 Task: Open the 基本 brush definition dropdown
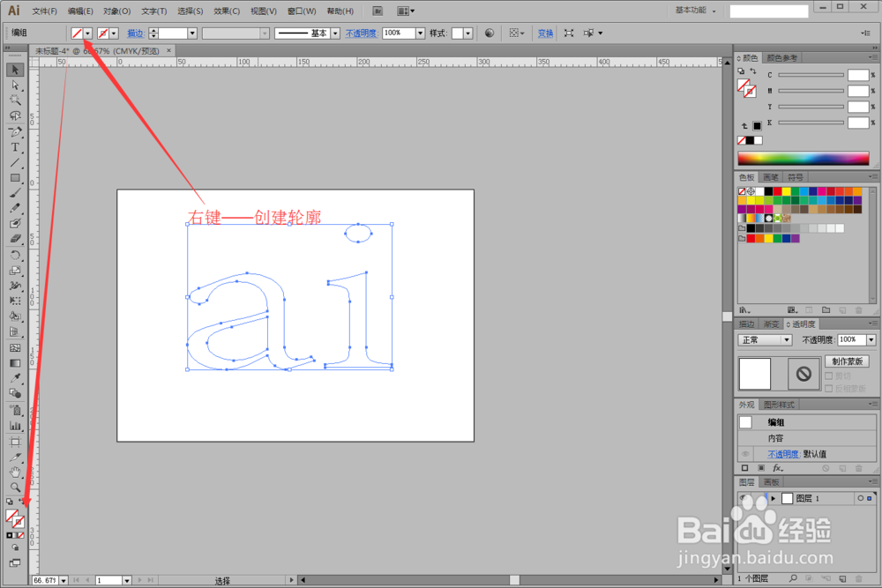pyautogui.click(x=335, y=33)
